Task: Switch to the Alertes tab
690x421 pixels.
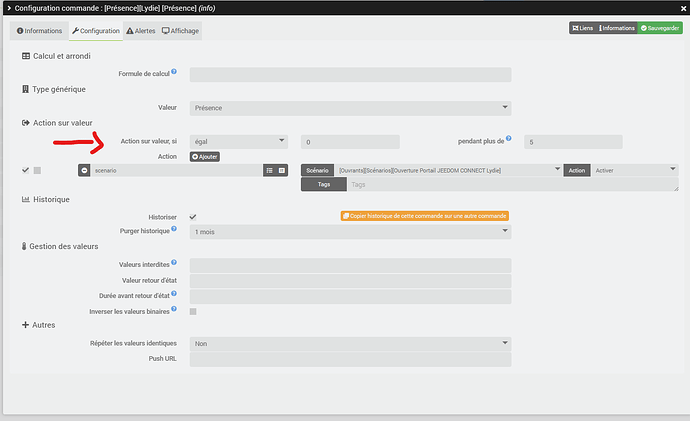Action: (140, 31)
